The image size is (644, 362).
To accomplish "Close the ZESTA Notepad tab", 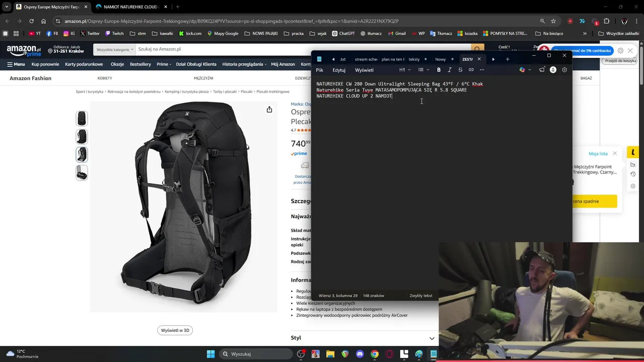I will tap(479, 59).
